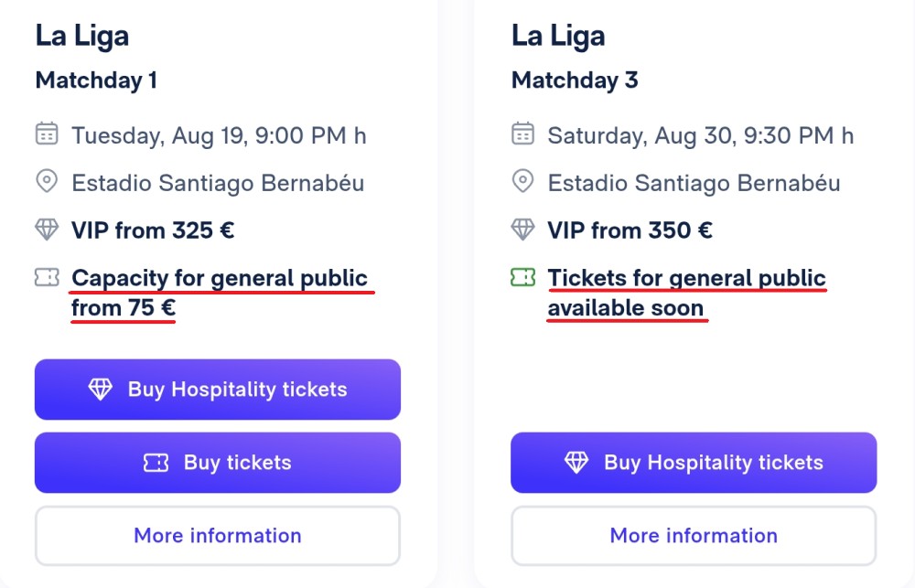The height and width of the screenshot is (588, 915).
Task: Click VIP from 350 € price label
Action: 630,230
